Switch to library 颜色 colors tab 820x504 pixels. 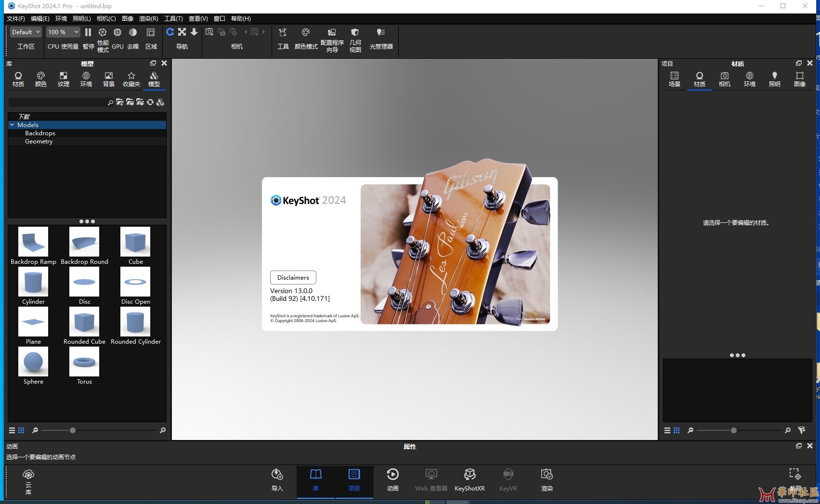coord(41,79)
